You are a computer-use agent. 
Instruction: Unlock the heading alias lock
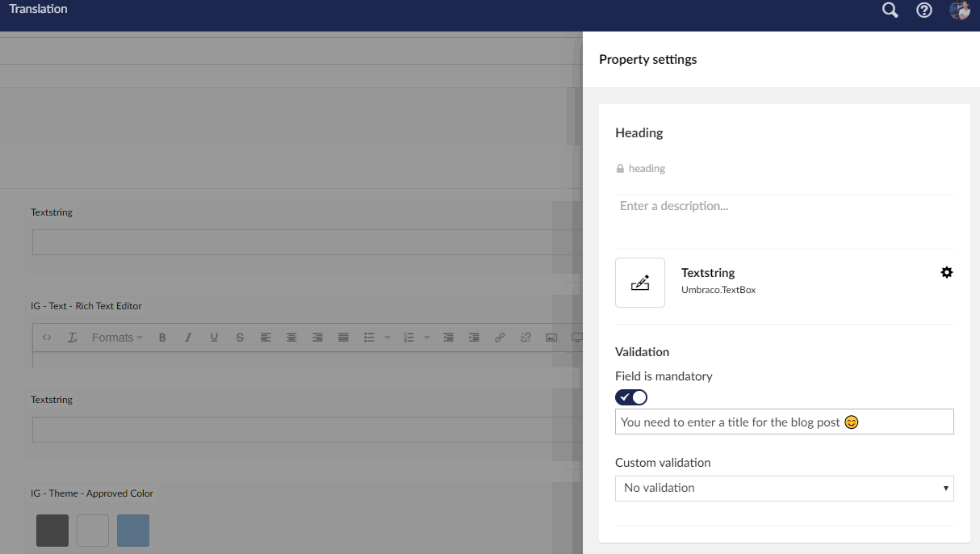coord(620,169)
